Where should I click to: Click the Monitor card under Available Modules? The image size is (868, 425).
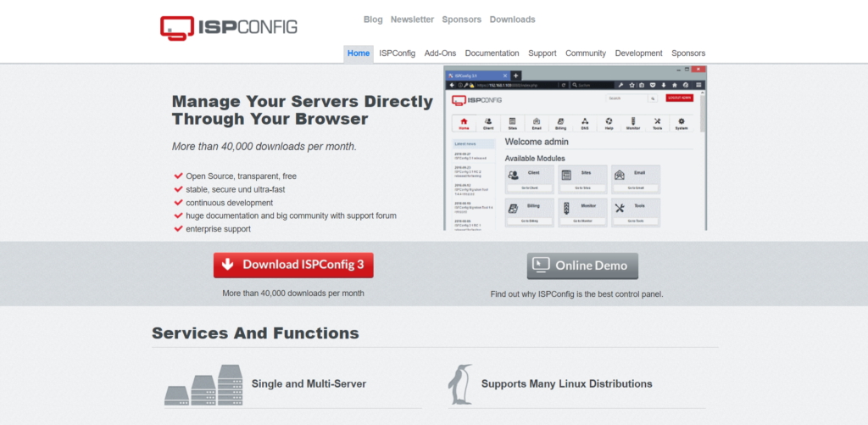[x=582, y=213]
